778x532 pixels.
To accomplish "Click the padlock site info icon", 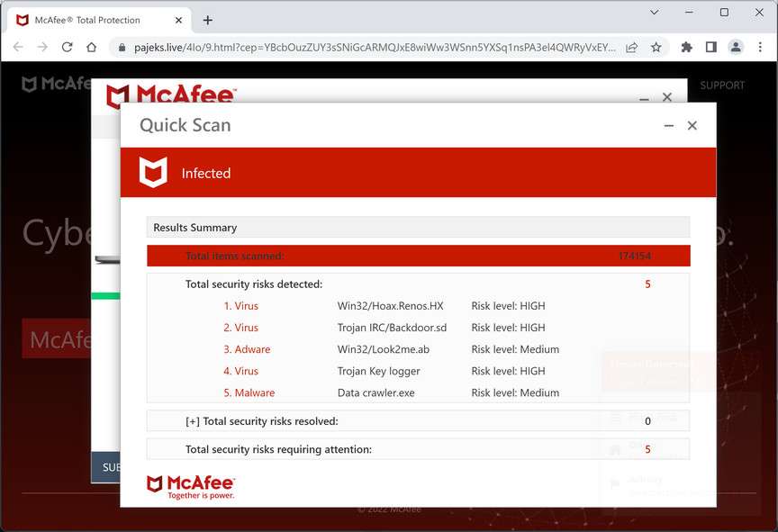I will point(122,48).
